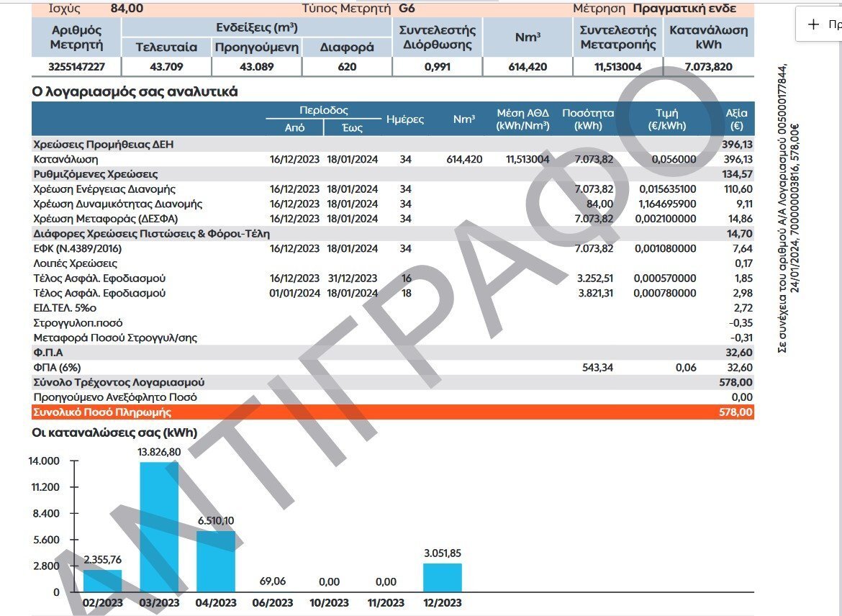
Task: Click the reading difference value 620
Action: point(347,67)
